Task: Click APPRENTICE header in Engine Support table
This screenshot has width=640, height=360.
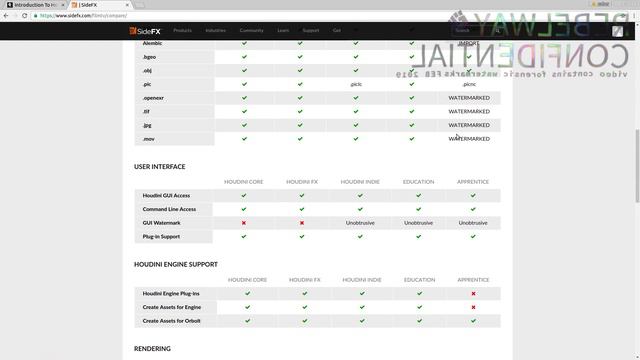Action: pos(473,280)
